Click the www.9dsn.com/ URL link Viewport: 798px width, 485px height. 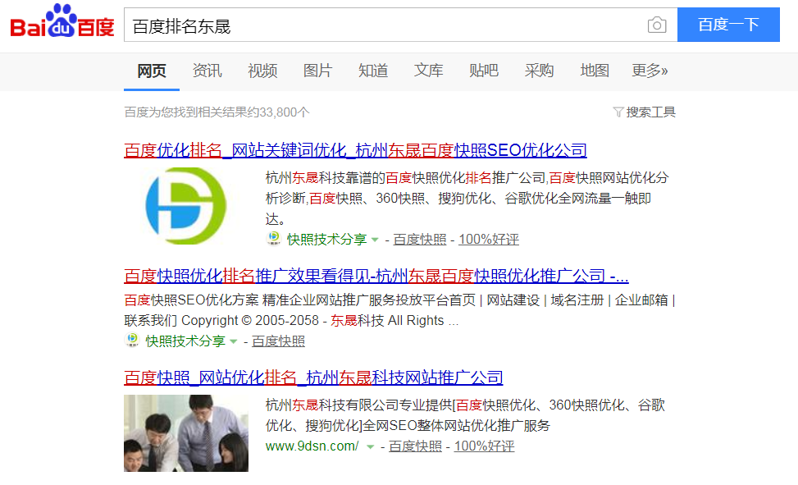(x=312, y=446)
